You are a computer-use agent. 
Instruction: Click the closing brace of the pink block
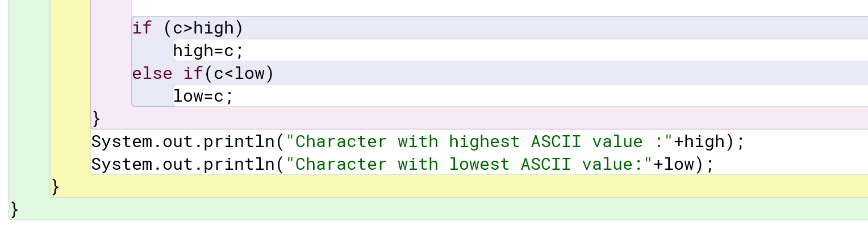[96, 119]
